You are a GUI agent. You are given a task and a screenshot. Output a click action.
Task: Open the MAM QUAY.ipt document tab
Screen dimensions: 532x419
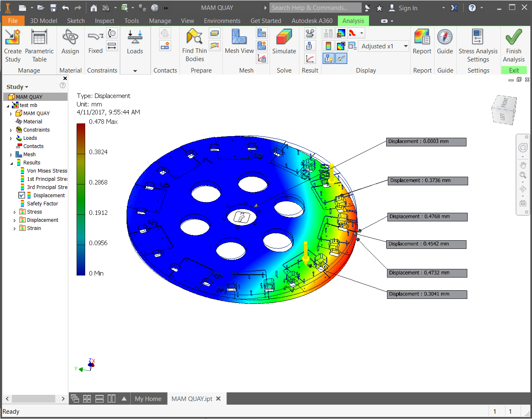pyautogui.click(x=192, y=399)
